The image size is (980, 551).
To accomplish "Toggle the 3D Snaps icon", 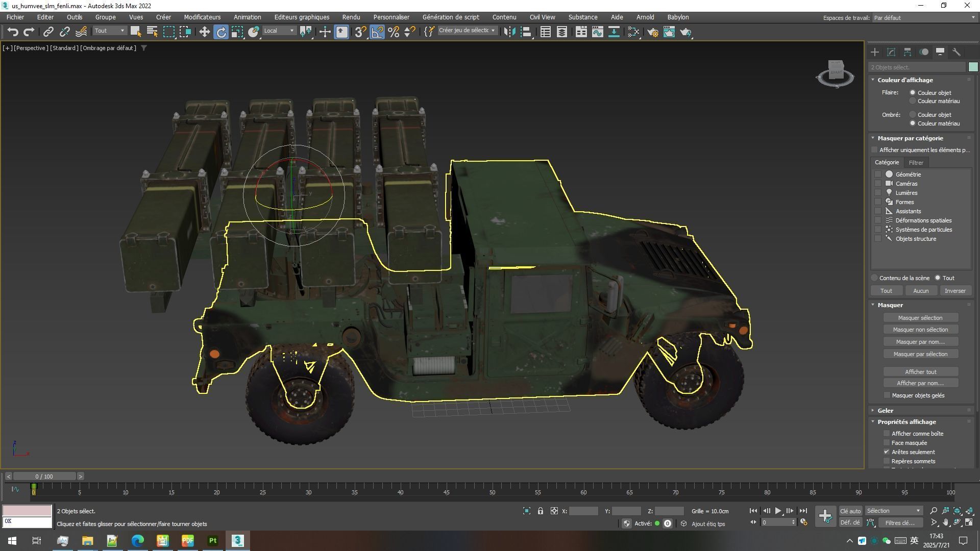I will 360,32.
